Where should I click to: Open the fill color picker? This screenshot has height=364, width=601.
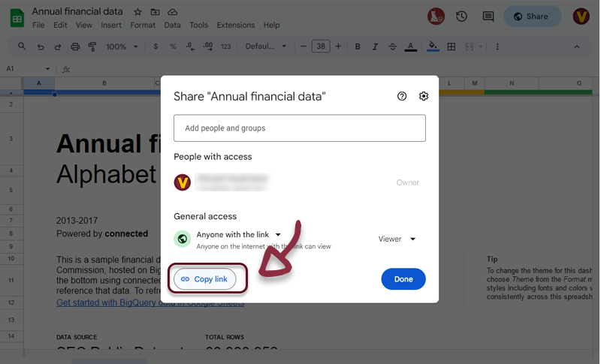[433, 47]
